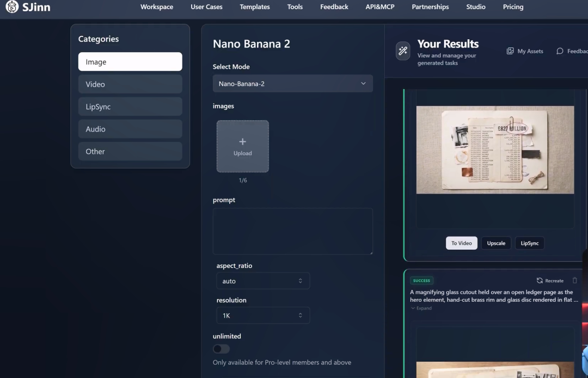The height and width of the screenshot is (378, 588).
Task: Click the SUCCESS status badge
Action: [421, 281]
